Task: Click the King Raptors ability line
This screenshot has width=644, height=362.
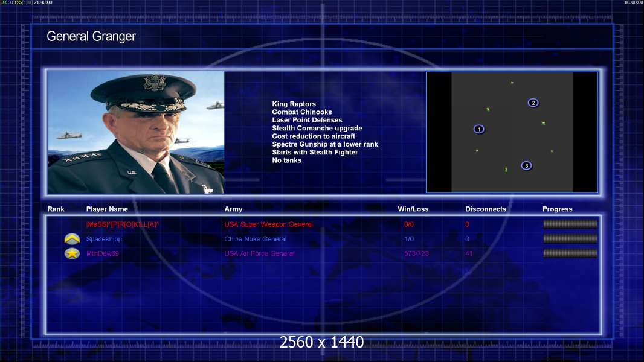Action: click(294, 104)
